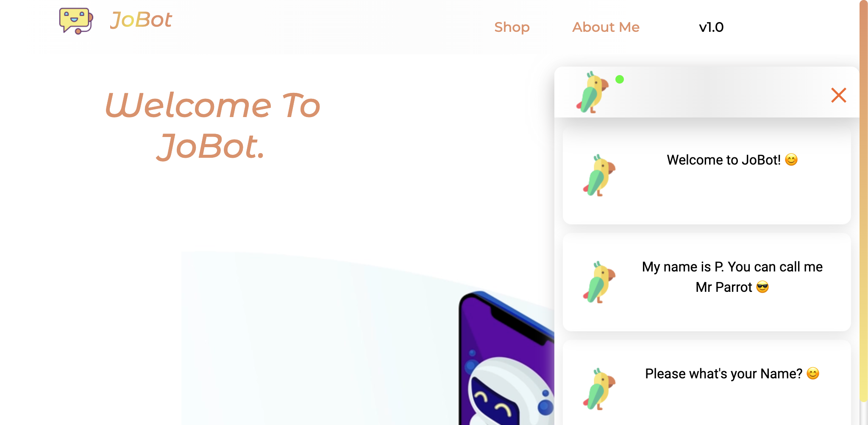The image size is (868, 425).
Task: Click the page's gradient vertical scrollbar
Action: [863, 201]
